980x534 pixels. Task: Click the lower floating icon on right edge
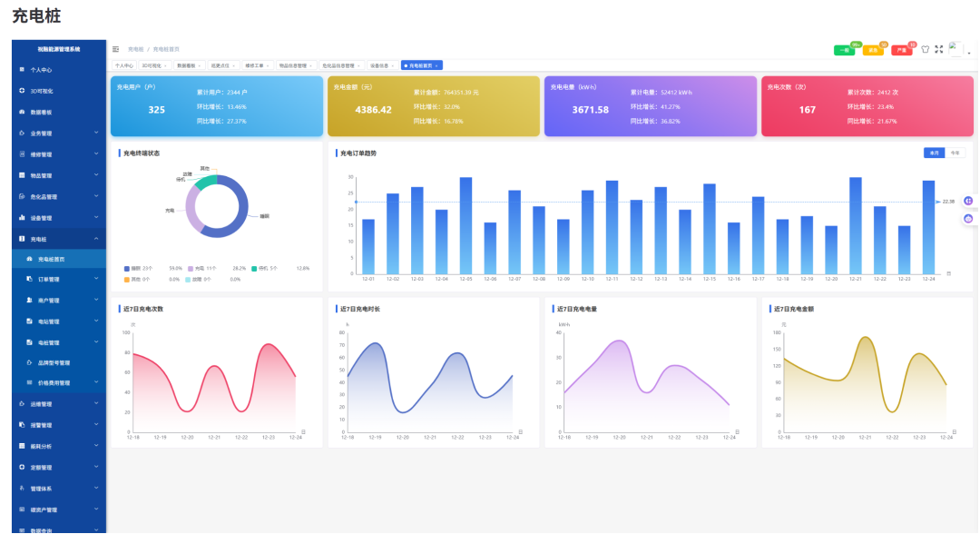(969, 218)
